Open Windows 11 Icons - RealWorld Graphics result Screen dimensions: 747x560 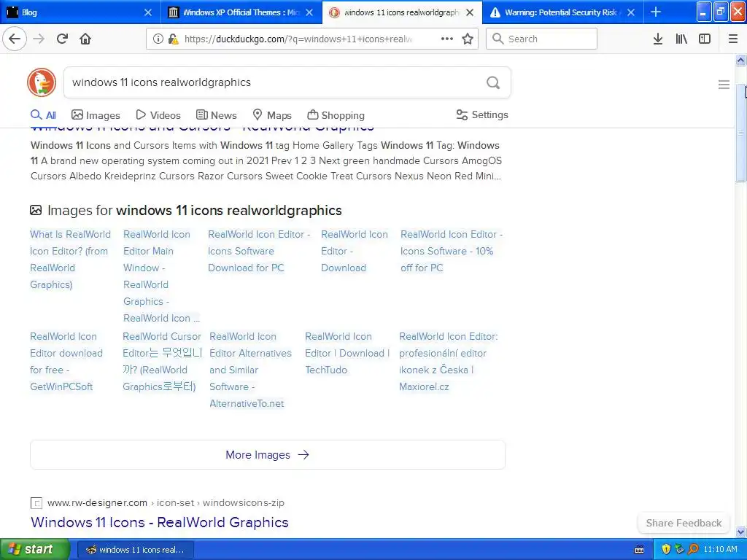pos(160,522)
